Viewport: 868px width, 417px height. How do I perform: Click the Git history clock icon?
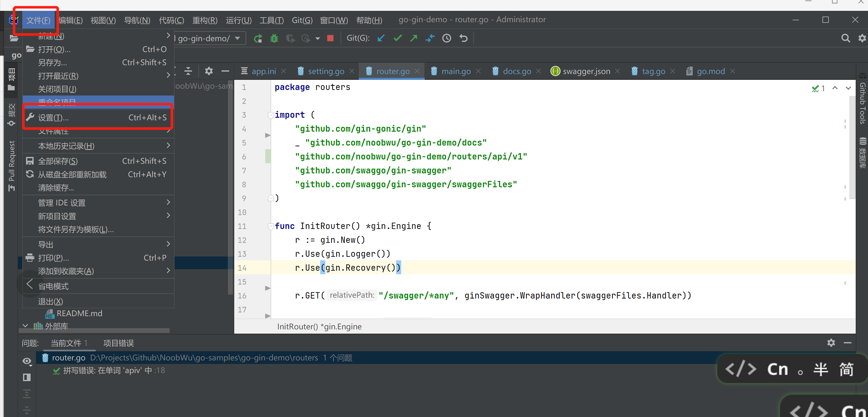coord(447,38)
